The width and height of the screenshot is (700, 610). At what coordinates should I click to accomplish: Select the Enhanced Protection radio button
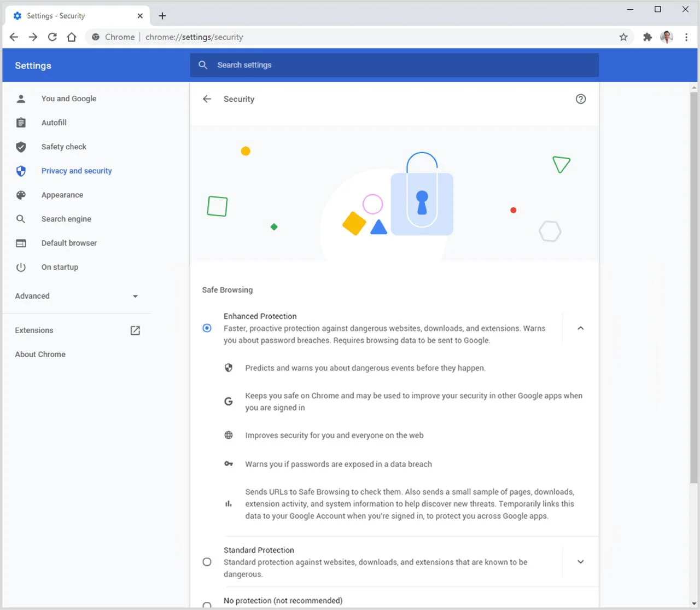[x=207, y=328]
